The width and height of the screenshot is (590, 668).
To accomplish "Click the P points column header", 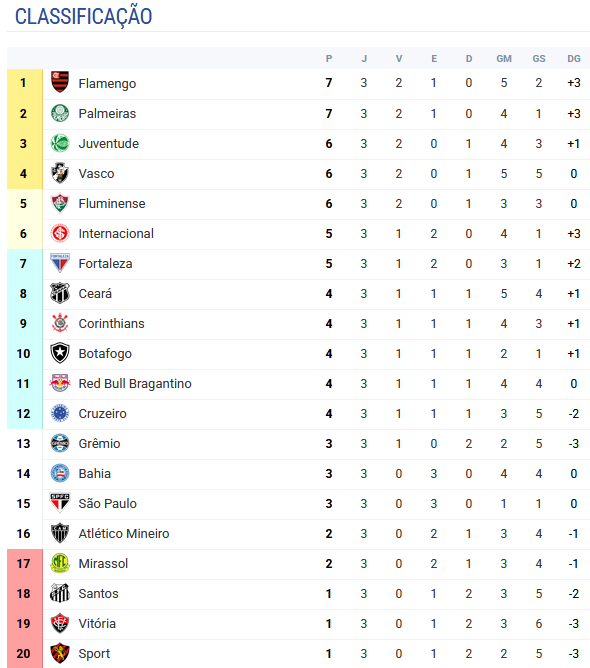I will point(328,59).
